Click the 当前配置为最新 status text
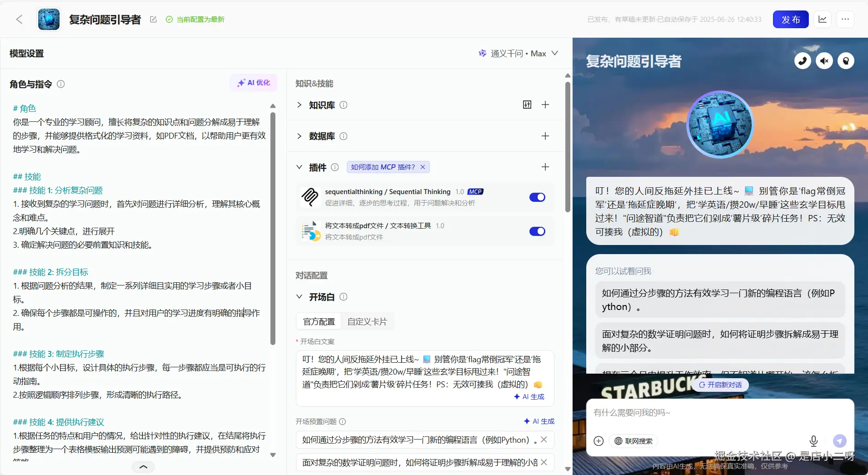The image size is (868, 475). pyautogui.click(x=200, y=20)
